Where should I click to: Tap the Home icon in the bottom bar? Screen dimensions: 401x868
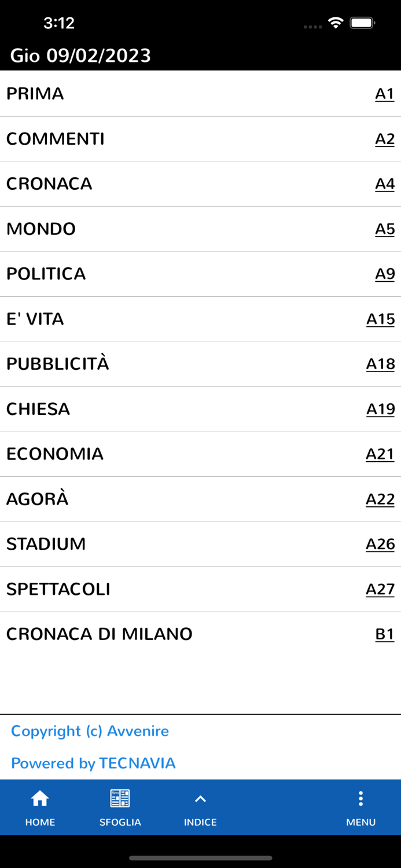(40, 807)
